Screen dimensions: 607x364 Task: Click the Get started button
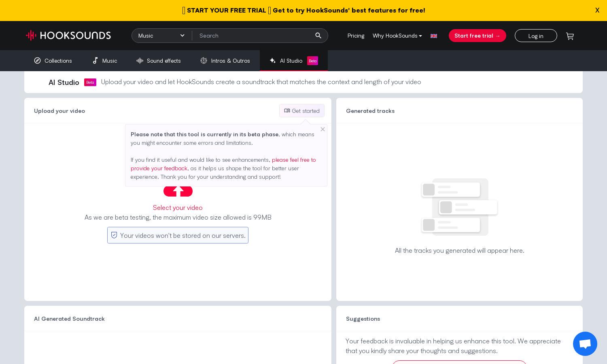[x=302, y=111]
